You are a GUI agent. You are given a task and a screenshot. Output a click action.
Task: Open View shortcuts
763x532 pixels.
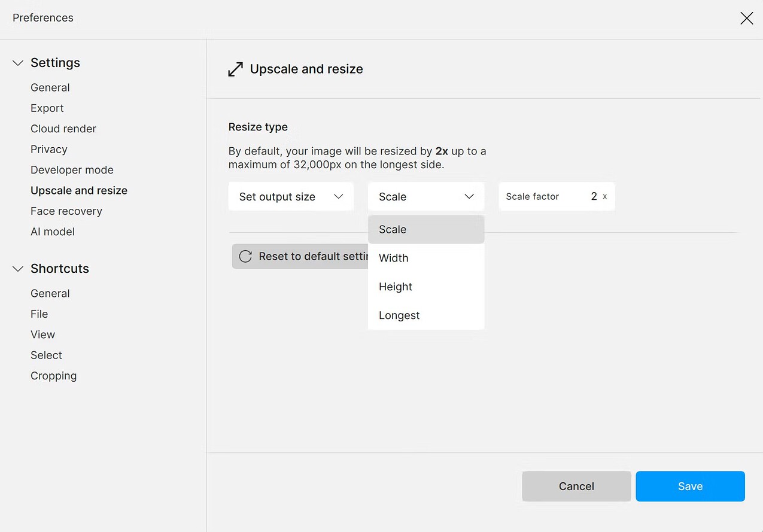pos(43,335)
